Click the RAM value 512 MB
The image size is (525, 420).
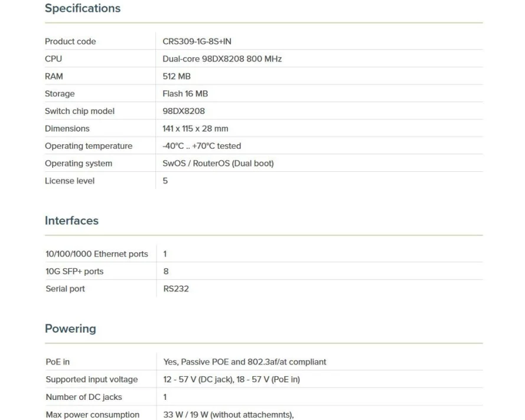177,76
